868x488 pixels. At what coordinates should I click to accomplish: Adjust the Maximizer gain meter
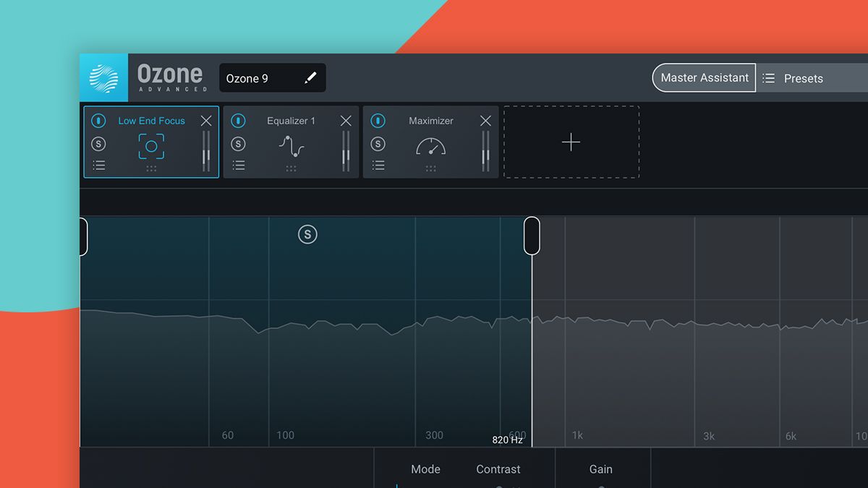click(x=485, y=151)
